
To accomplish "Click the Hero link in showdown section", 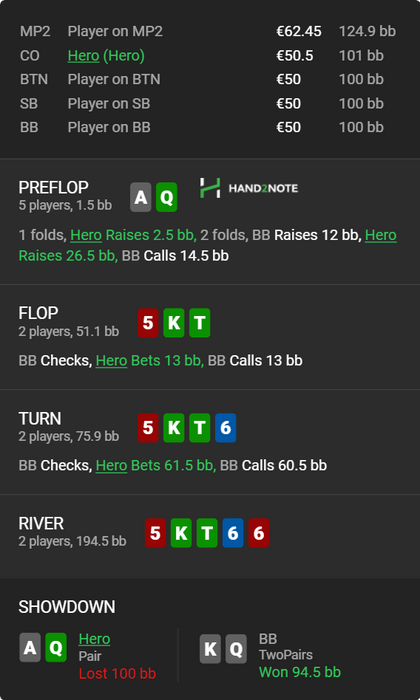I will coord(94,639).
